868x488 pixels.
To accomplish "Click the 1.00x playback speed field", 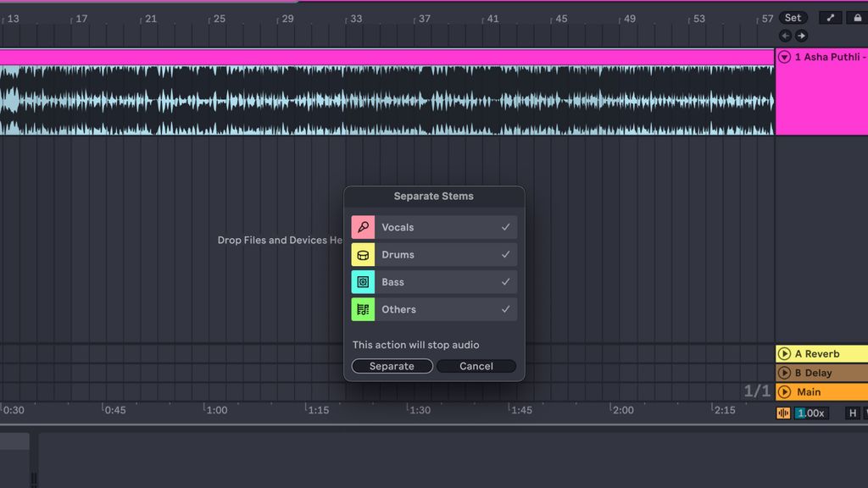I will tap(810, 413).
